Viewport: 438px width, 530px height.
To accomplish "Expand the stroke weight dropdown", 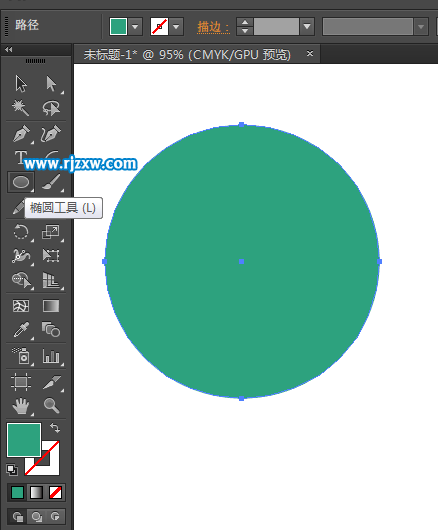I will point(307,26).
